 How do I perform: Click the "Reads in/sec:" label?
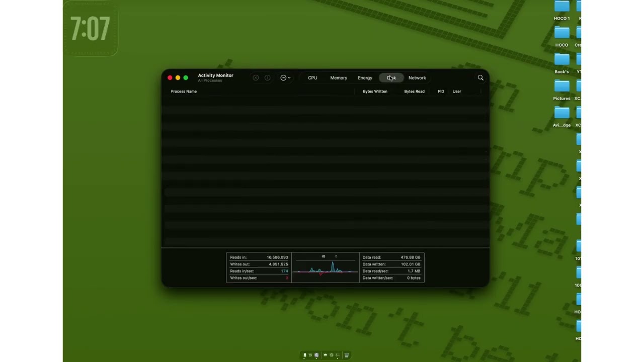pos(242,271)
